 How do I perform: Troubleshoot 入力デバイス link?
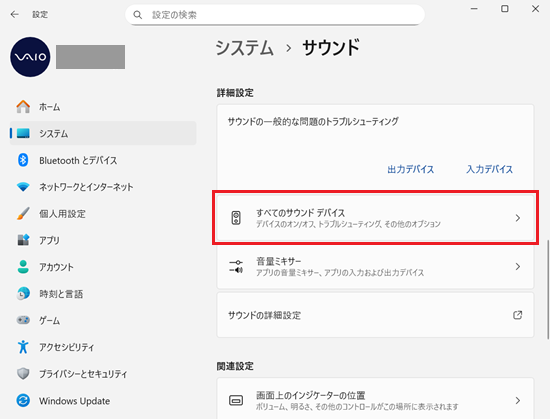point(489,169)
